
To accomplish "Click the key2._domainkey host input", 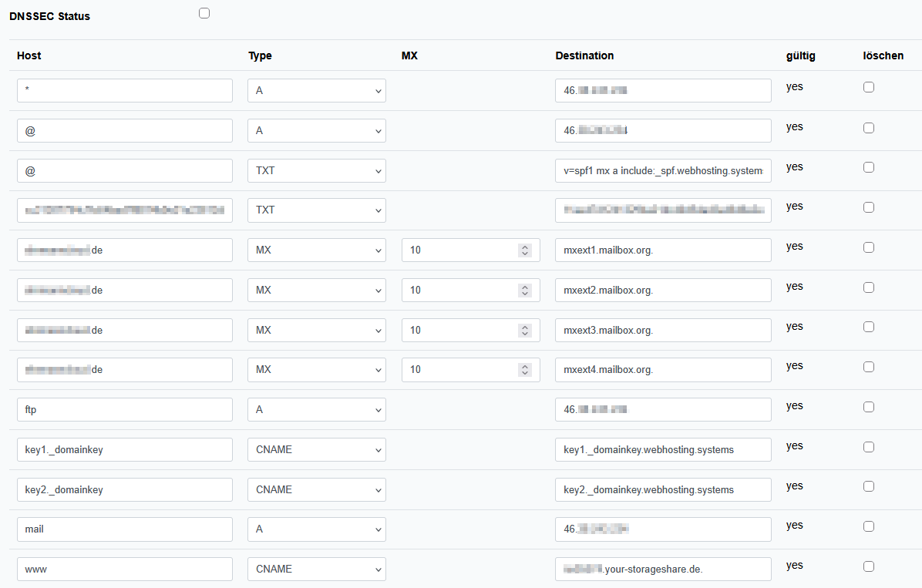I will pos(125,489).
